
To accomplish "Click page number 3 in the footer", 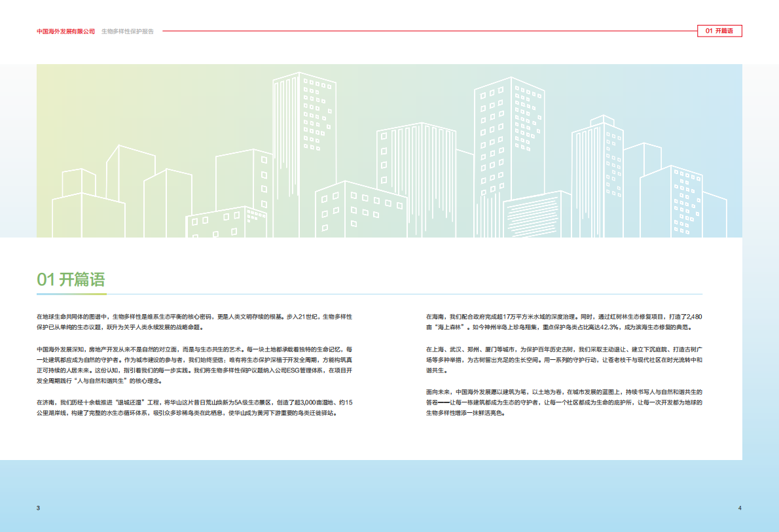I will coord(39,508).
